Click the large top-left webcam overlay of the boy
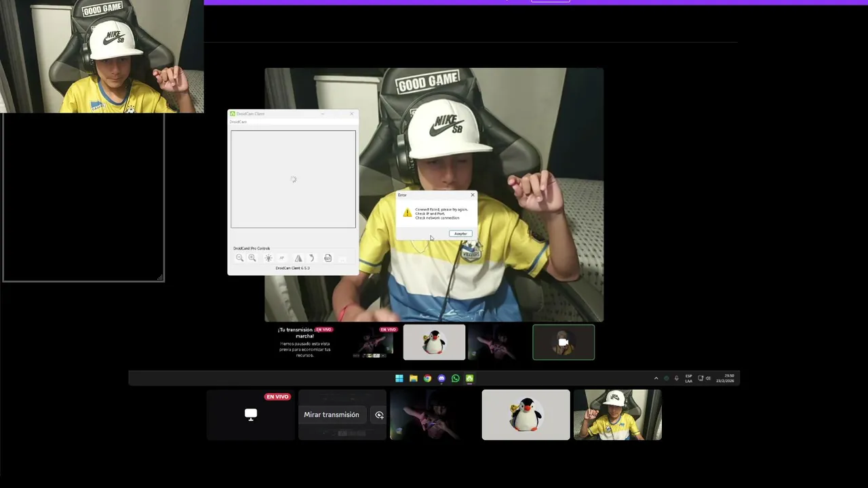868x488 pixels. (x=102, y=56)
